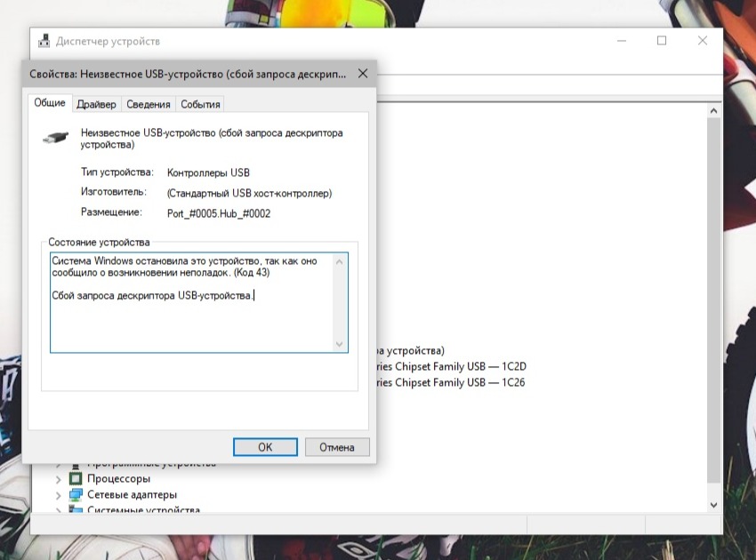Screen dimensions: 756x560
Task: Maximize the Диспетчер устройств window
Action: coord(662,41)
